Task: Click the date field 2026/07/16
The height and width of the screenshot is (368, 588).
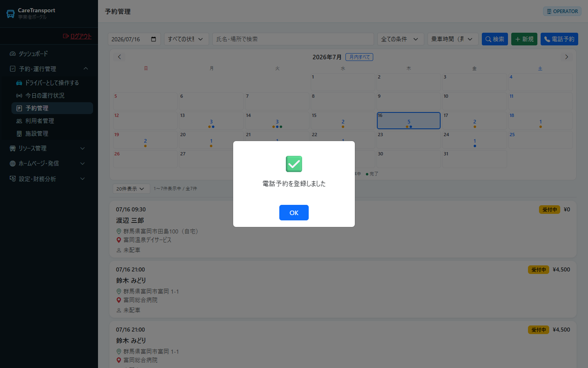Action: coord(134,39)
